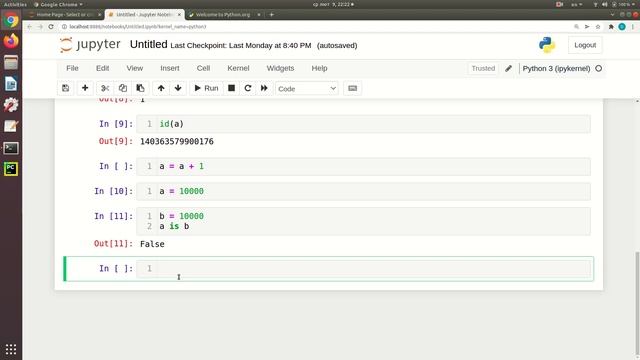Open LibreOffice Writer from the dock
Viewport: 640px width, 360px height.
11,84
